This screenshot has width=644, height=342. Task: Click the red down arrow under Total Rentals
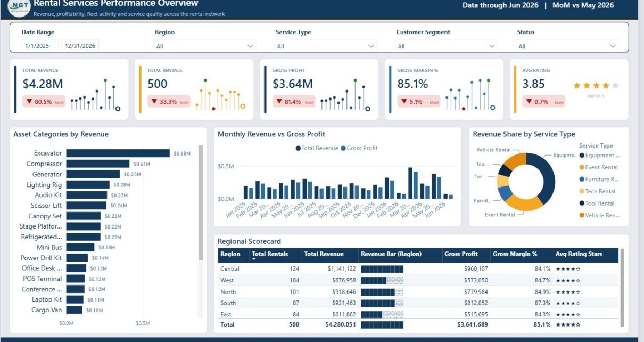pyautogui.click(x=154, y=102)
